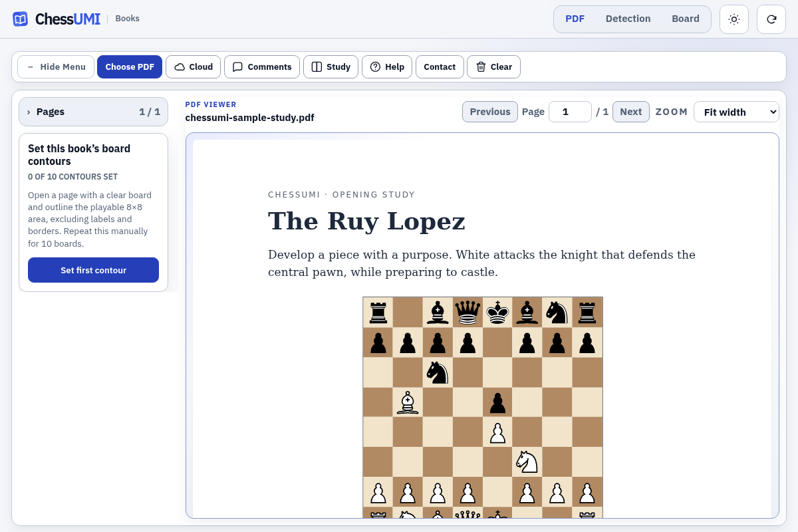
Task: Click the refresh arrow icon button
Action: coord(771,19)
